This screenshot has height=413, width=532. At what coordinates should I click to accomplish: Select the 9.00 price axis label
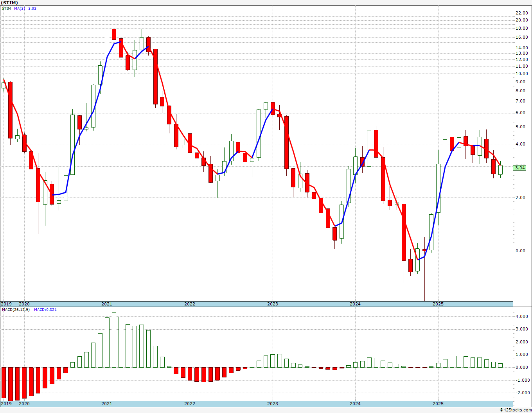520,82
